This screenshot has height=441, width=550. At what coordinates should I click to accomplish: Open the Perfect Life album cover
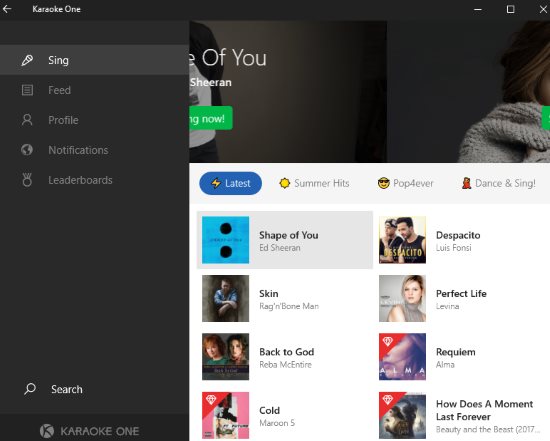click(x=402, y=298)
